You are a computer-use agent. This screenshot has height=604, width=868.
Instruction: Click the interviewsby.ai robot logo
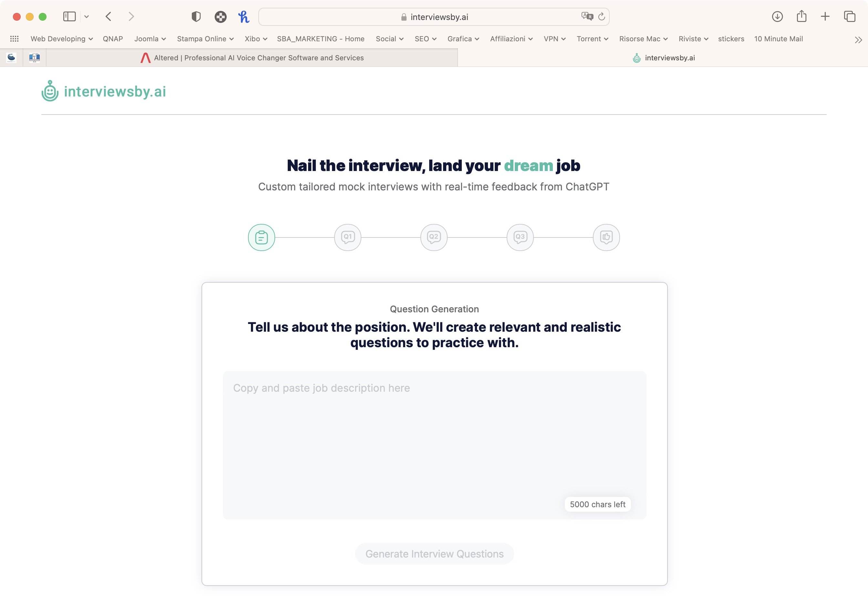pos(50,91)
